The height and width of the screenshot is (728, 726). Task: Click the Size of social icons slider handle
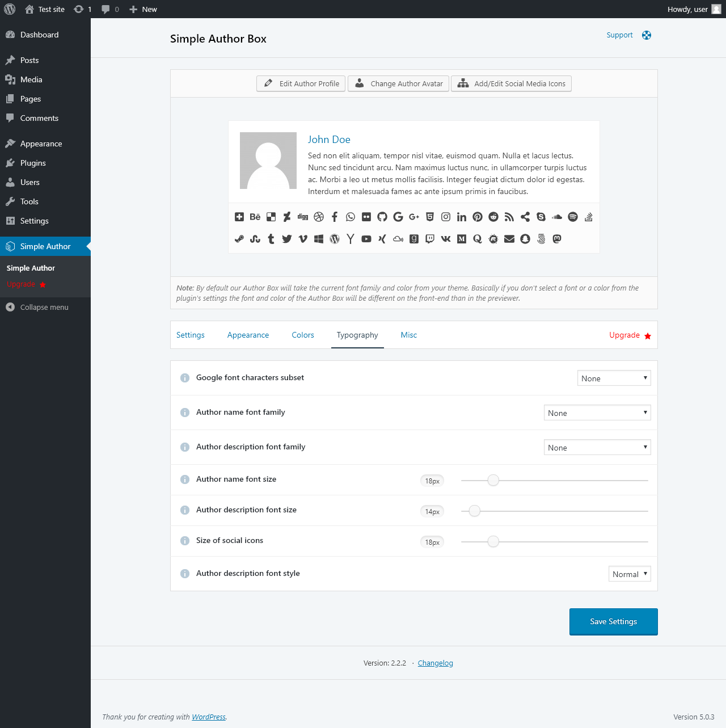click(x=493, y=542)
